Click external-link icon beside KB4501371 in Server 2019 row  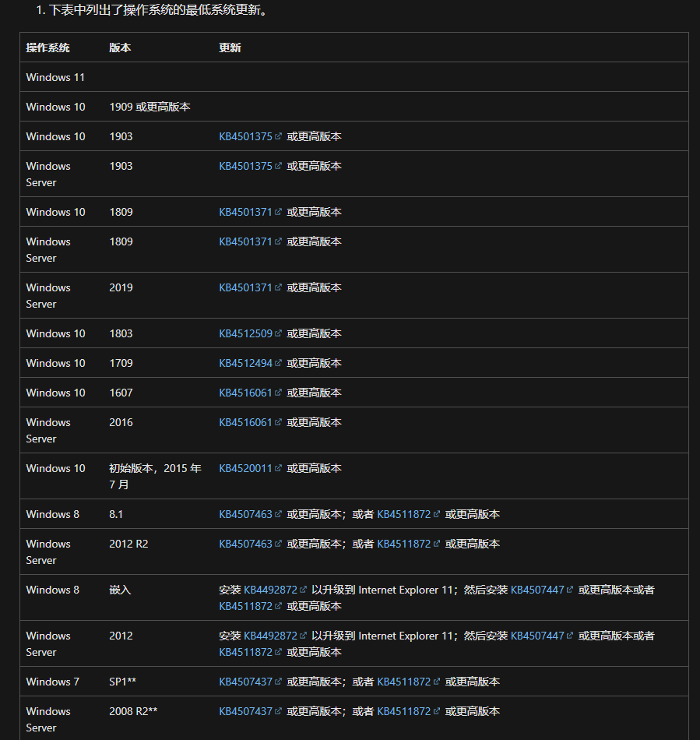278,287
